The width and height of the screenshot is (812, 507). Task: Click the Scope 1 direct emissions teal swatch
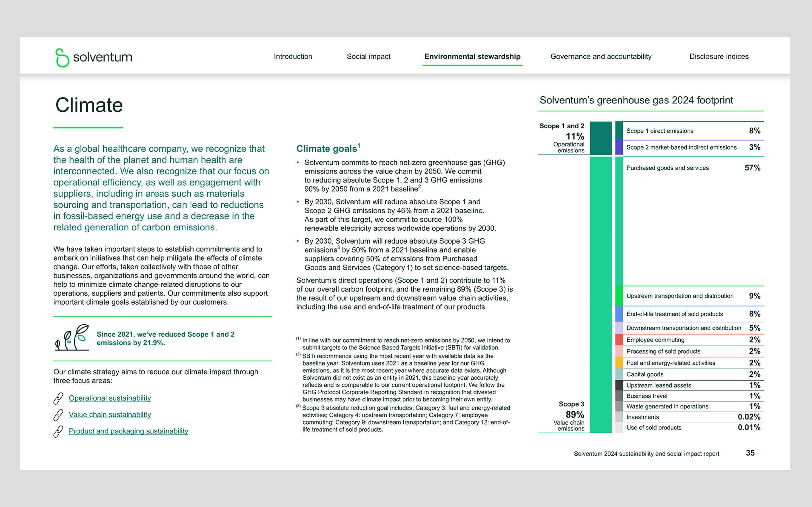(619, 131)
